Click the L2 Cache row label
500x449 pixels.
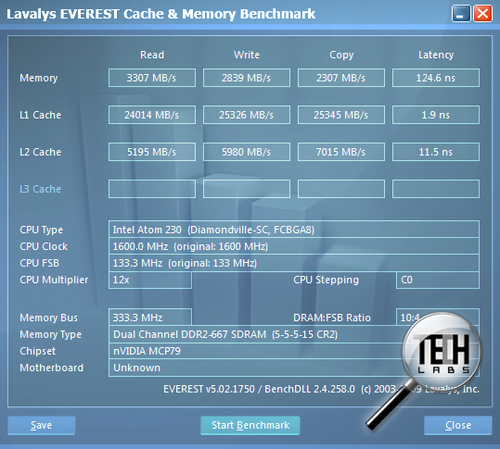click(40, 152)
